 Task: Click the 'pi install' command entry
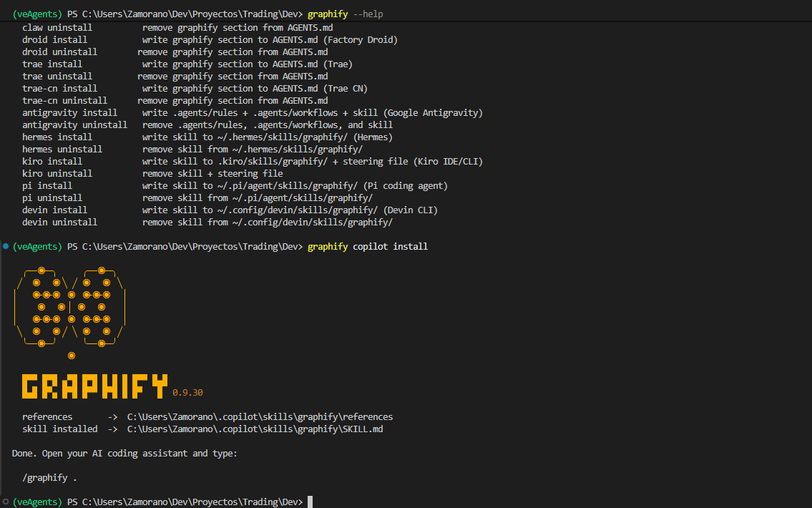(x=47, y=186)
